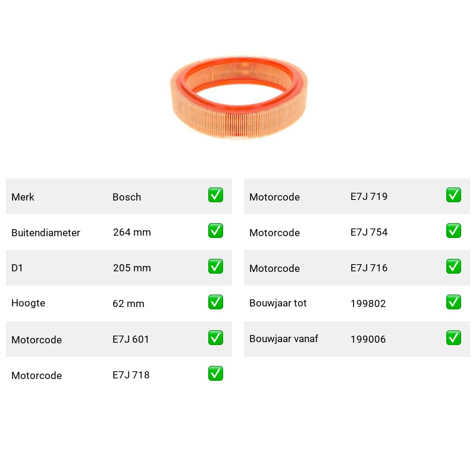Click the checkmark for Motorcode E7J 754
Viewport: 476px width, 476px height.
[453, 231]
